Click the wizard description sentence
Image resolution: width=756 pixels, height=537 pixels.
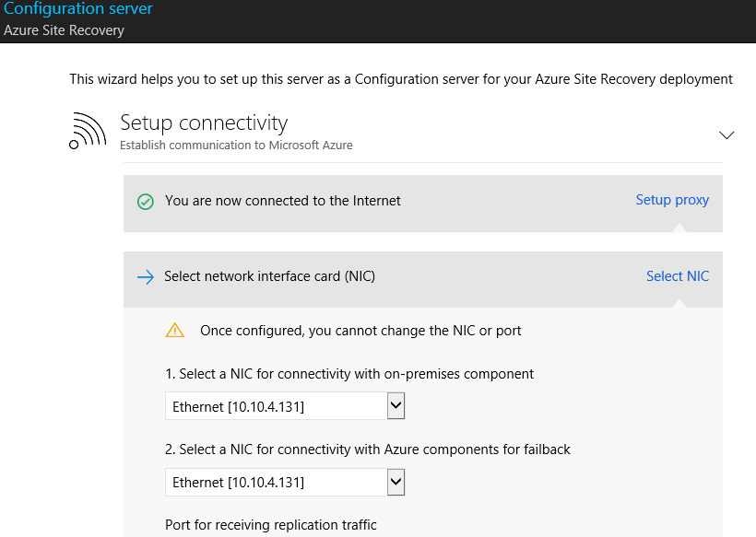(401, 79)
